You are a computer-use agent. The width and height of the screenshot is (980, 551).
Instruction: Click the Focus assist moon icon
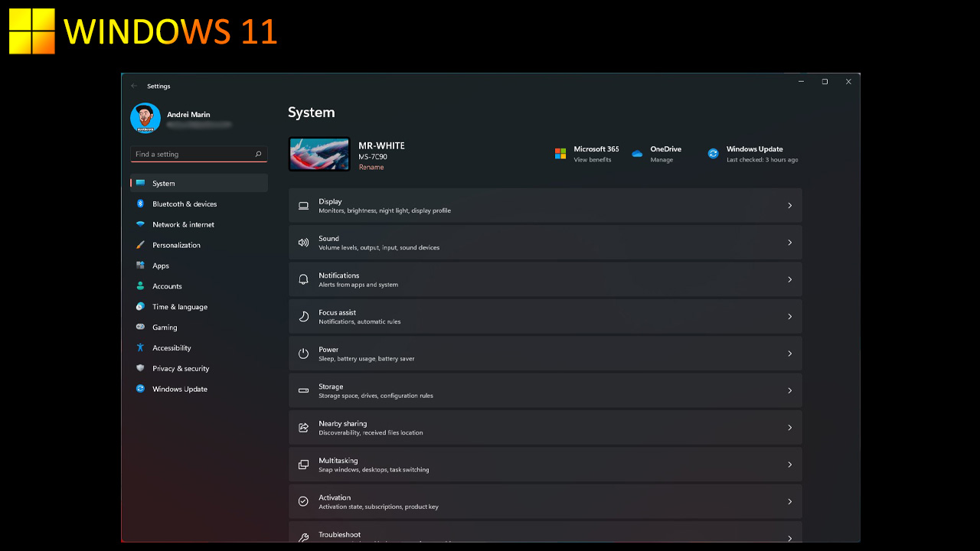tap(303, 316)
